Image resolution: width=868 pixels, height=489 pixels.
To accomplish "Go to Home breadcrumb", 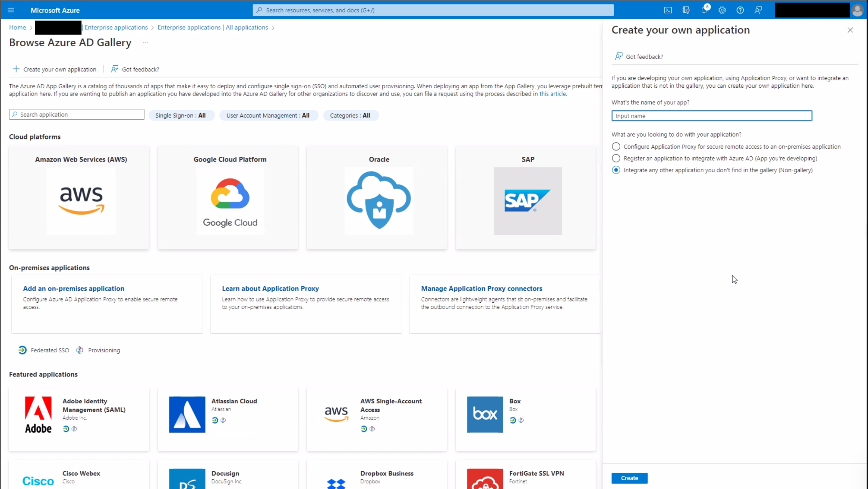I will 17,27.
